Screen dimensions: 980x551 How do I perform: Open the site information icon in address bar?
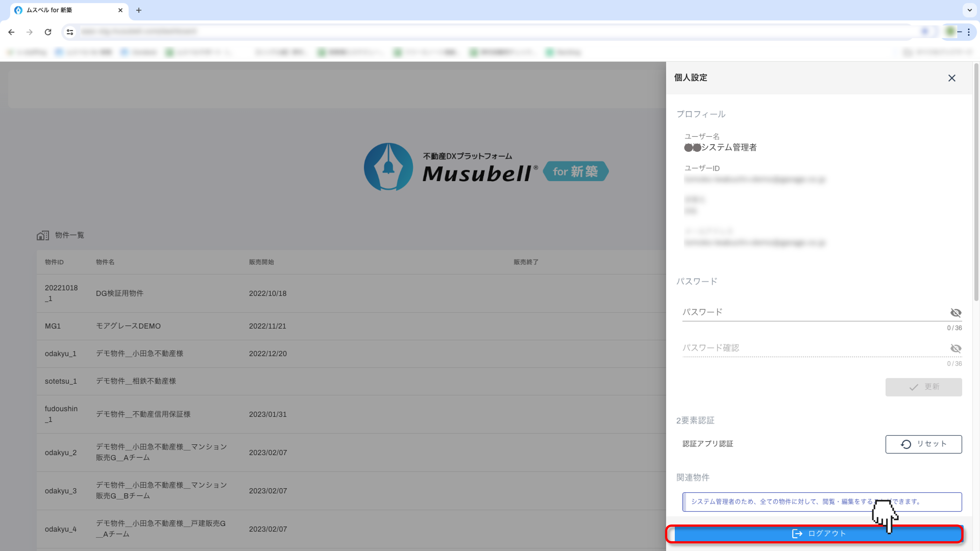click(x=70, y=32)
